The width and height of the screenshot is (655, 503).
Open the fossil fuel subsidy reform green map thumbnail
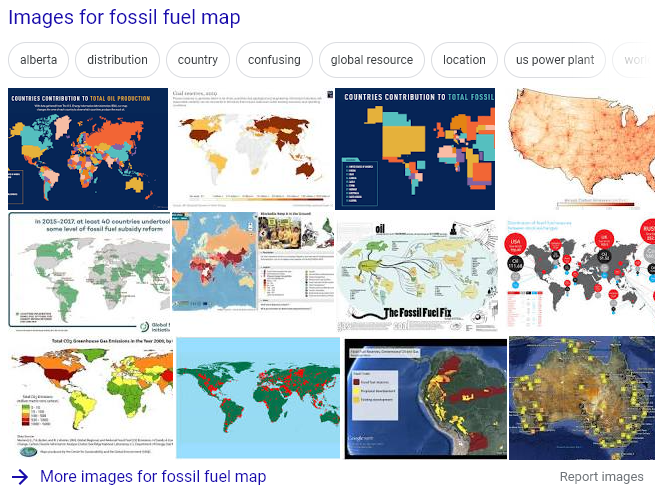[89, 272]
